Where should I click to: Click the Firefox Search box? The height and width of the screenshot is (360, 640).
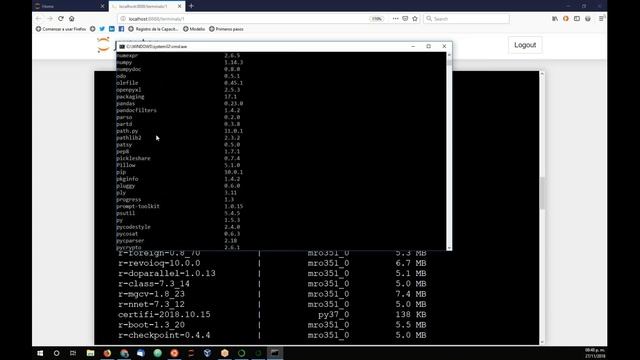tap(466, 19)
